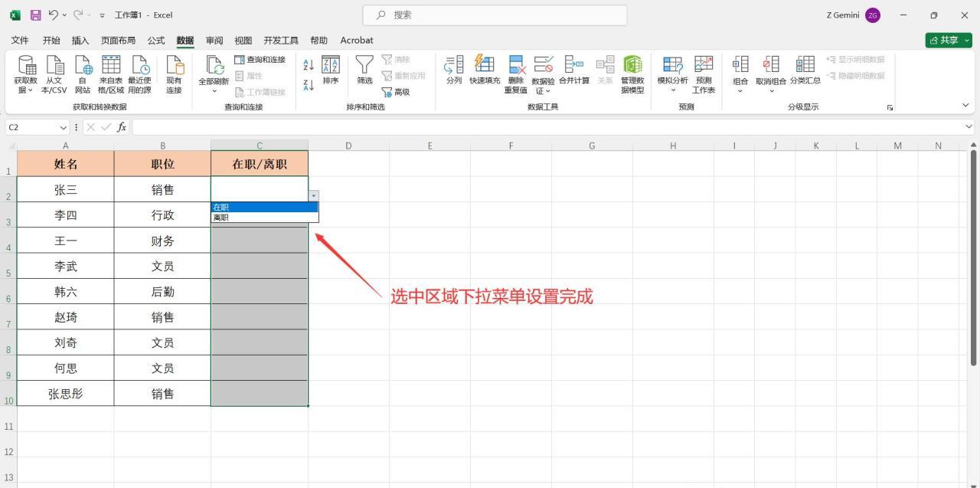Select 离职 from the dropdown list

264,218
